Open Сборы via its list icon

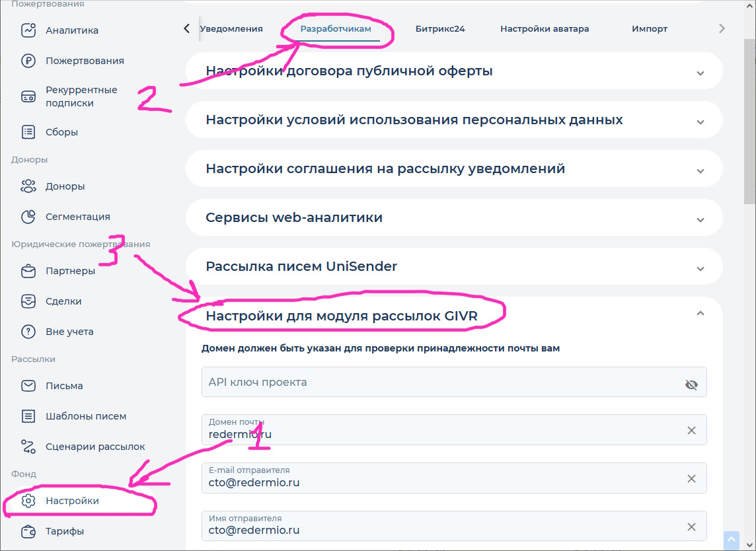(x=27, y=131)
